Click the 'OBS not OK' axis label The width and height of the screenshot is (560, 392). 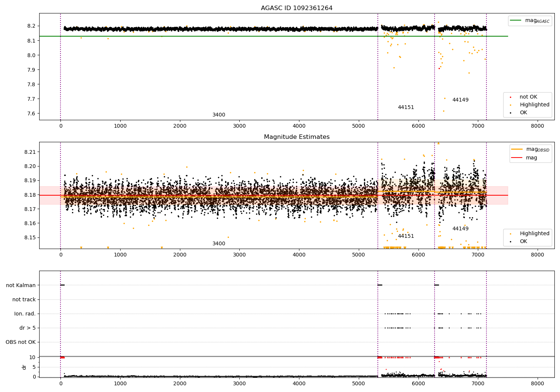coord(21,342)
